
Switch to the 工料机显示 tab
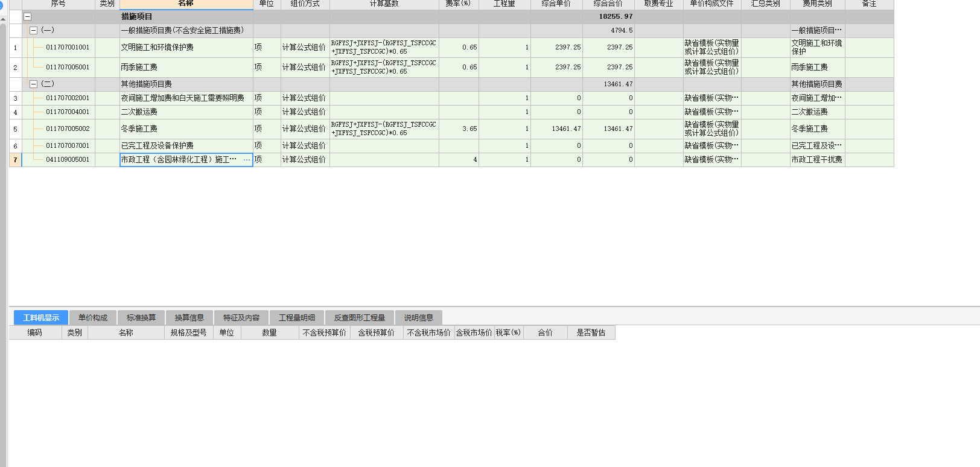coord(41,317)
